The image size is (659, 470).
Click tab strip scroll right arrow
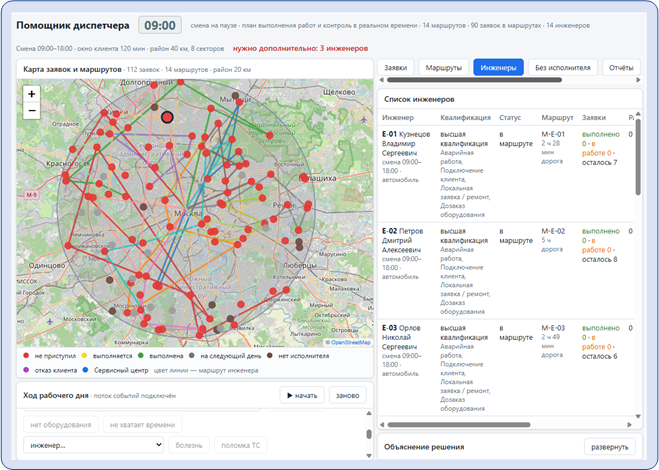638,80
